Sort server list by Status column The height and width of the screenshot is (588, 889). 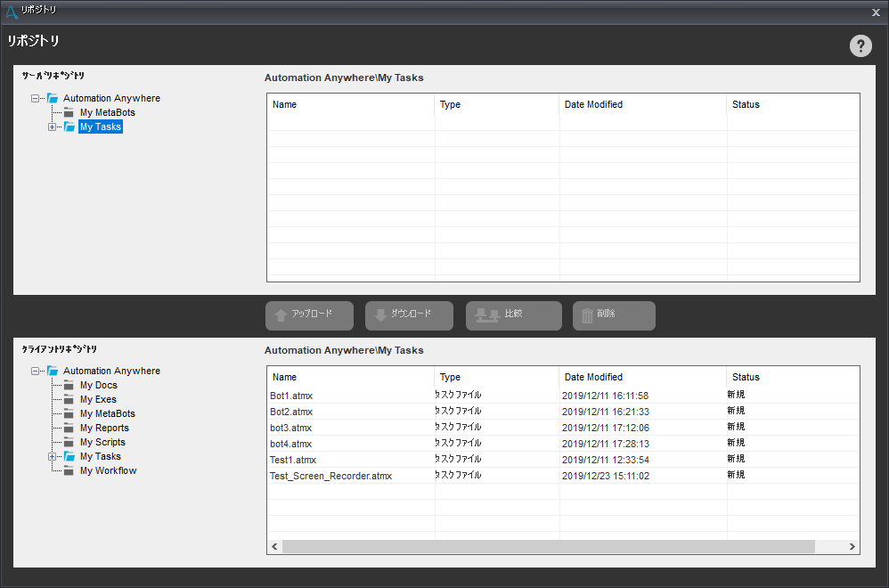click(x=793, y=104)
